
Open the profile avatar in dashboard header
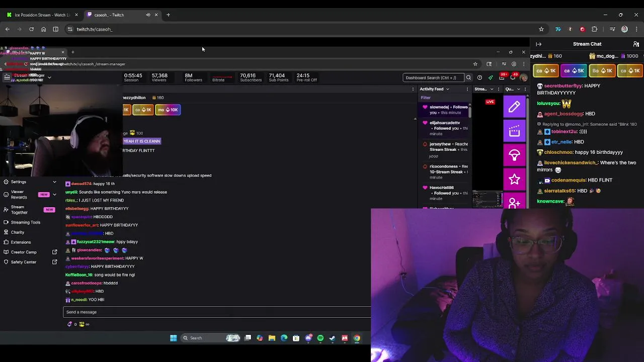pos(524,77)
